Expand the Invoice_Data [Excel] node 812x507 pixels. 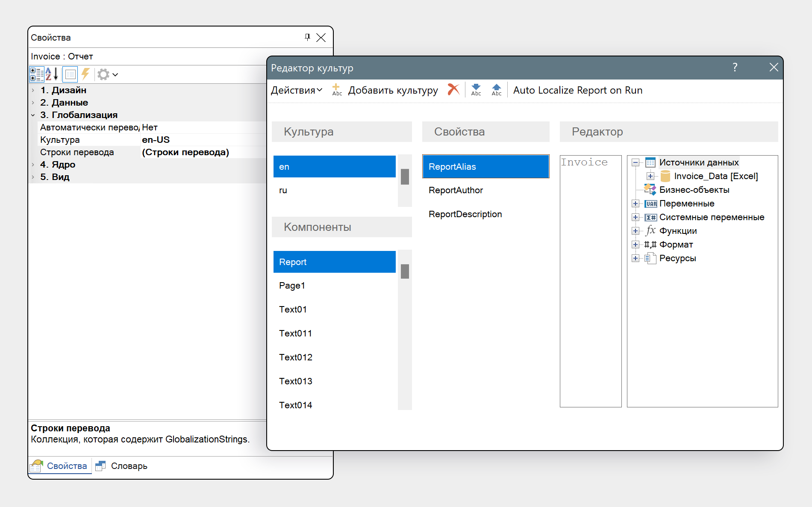[x=650, y=176]
